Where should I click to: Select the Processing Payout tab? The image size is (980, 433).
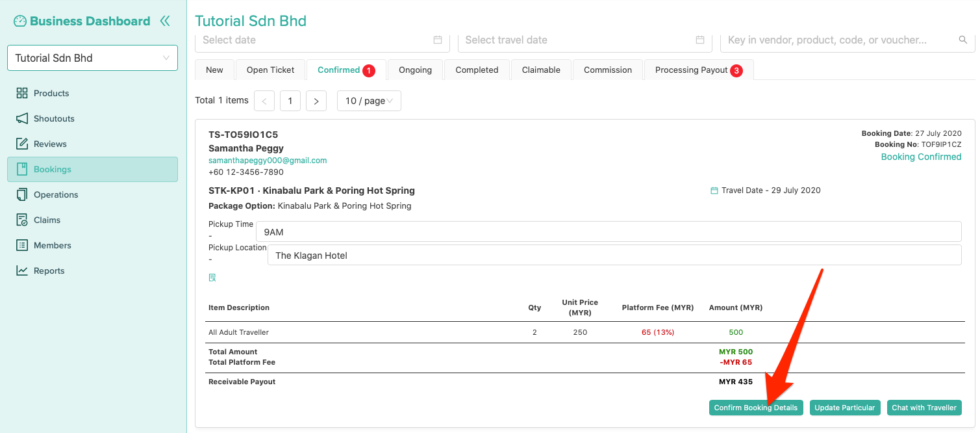click(x=697, y=70)
